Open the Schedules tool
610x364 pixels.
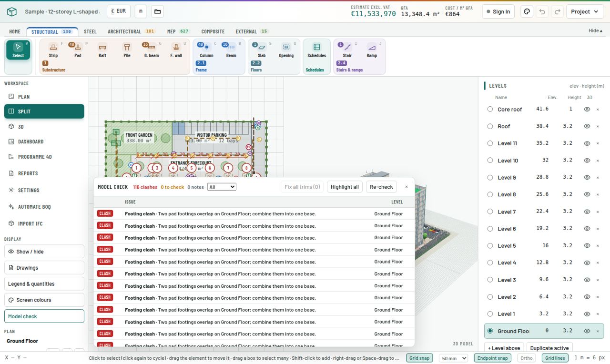tap(316, 51)
